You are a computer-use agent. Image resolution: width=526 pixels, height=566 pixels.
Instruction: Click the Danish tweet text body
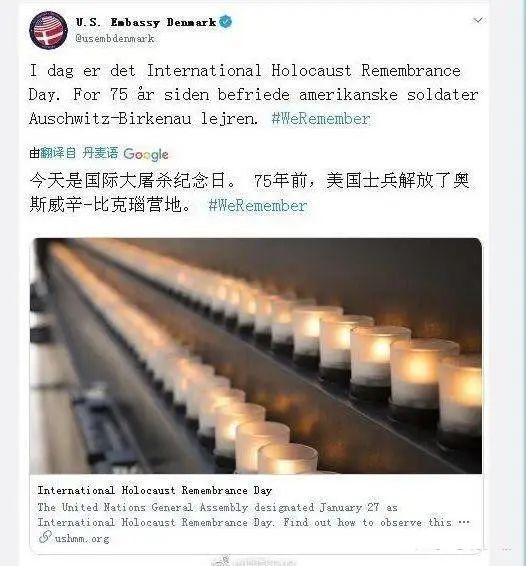click(x=254, y=95)
